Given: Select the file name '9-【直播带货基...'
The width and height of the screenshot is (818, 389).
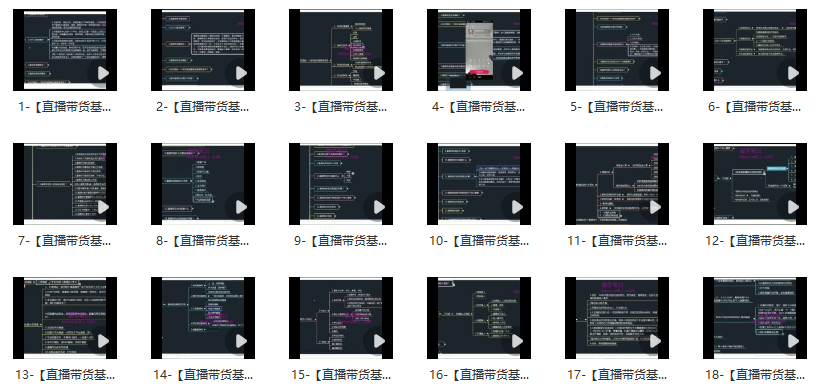Looking at the screenshot, I should (x=341, y=241).
